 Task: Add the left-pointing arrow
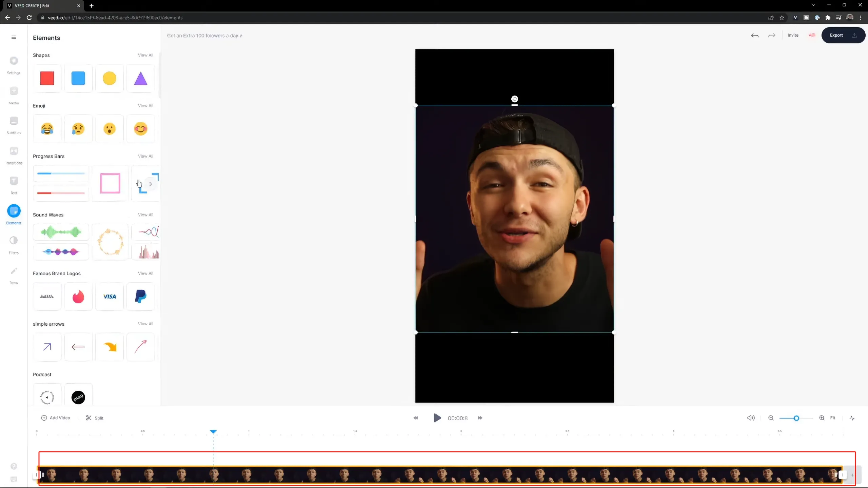click(x=78, y=347)
